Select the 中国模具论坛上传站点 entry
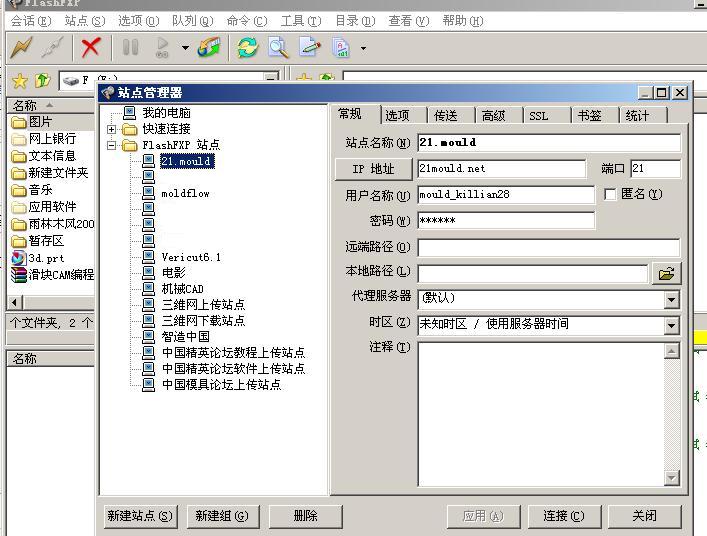The width and height of the screenshot is (707, 536). click(221, 385)
